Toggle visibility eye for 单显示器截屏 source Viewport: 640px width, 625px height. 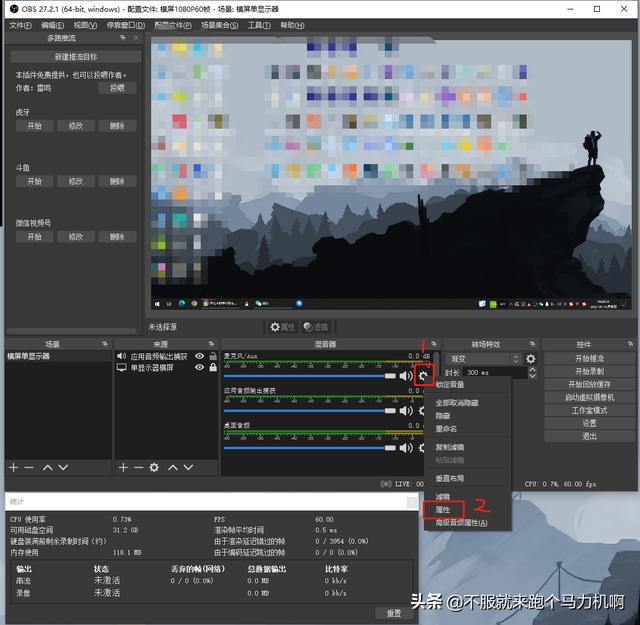point(200,368)
